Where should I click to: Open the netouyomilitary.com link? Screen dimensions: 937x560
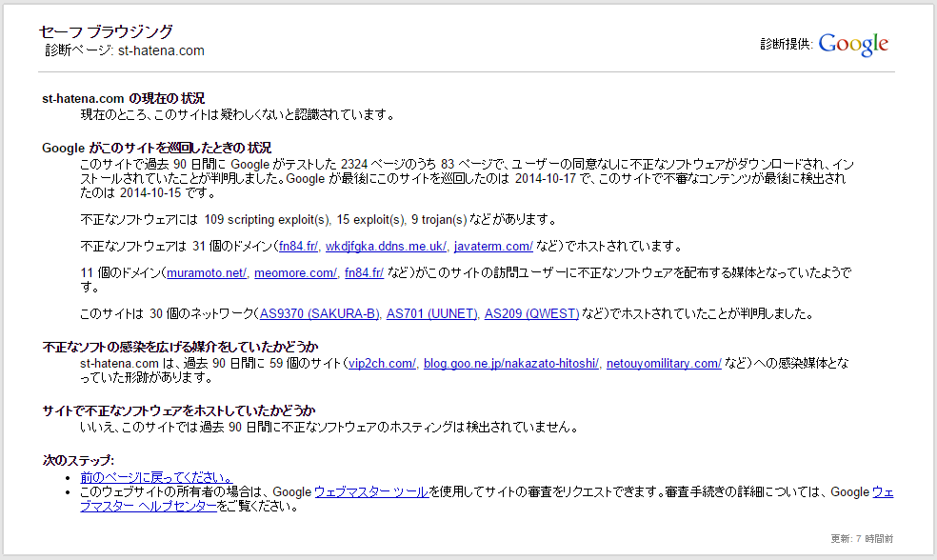[x=664, y=364]
